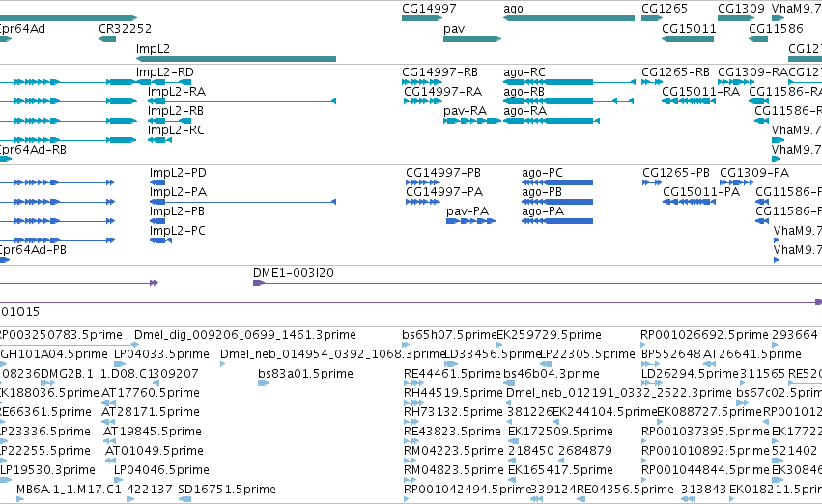Select the AT17760.5prime EST label
The width and height of the screenshot is (822, 504).
(151, 394)
